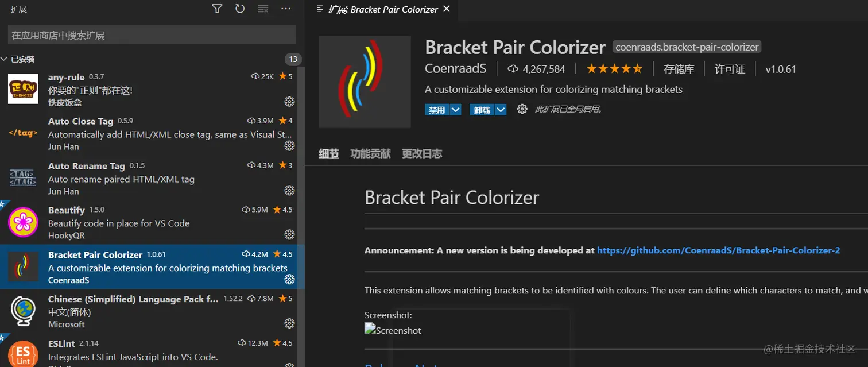Image resolution: width=868 pixels, height=367 pixels.
Task: Click the Auto Rename Tag logo icon
Action: pos(24,178)
